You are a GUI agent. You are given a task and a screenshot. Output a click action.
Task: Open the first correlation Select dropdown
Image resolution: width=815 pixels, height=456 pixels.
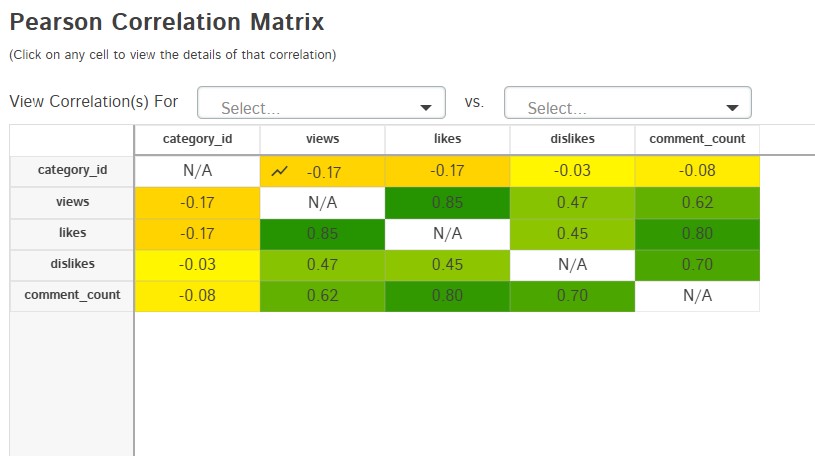(321, 104)
